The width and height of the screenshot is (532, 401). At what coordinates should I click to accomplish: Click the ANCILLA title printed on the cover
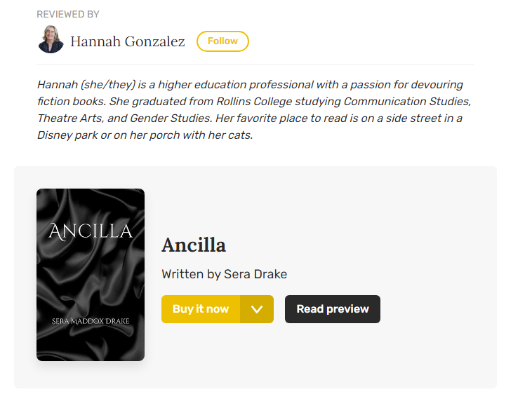91,231
